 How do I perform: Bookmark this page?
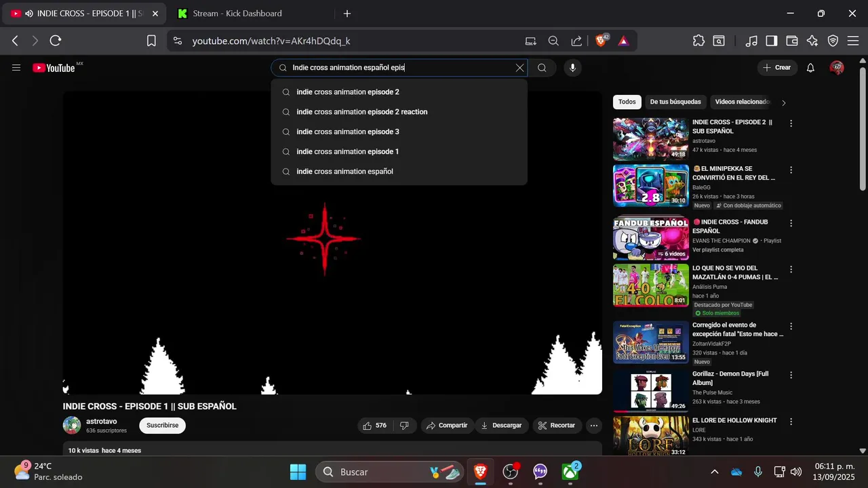151,41
